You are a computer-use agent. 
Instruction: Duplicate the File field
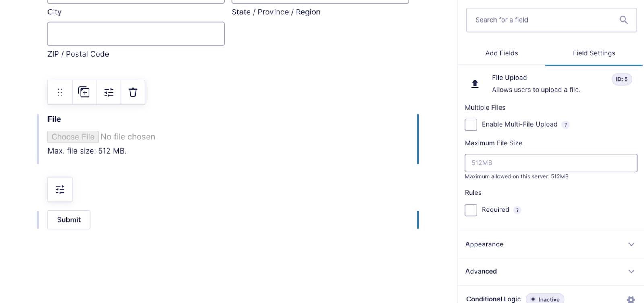point(84,92)
